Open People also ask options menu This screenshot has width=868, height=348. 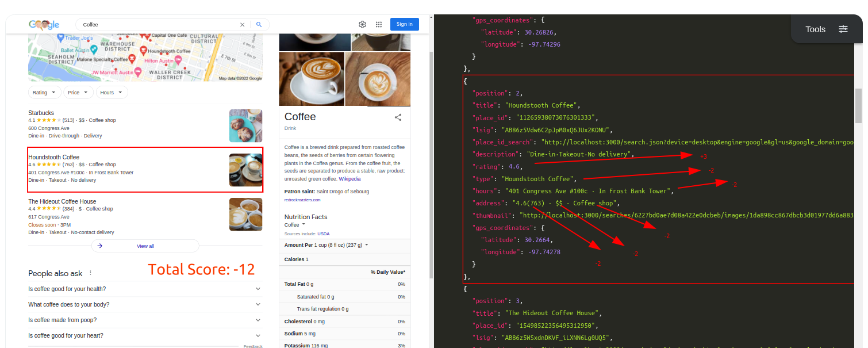click(x=90, y=273)
